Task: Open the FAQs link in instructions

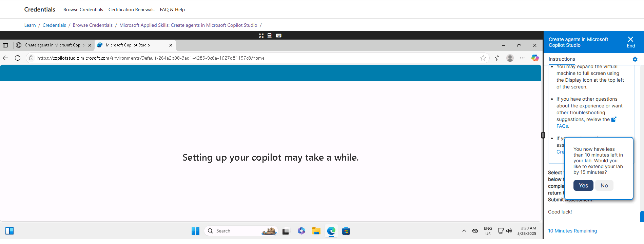Action: pyautogui.click(x=562, y=126)
